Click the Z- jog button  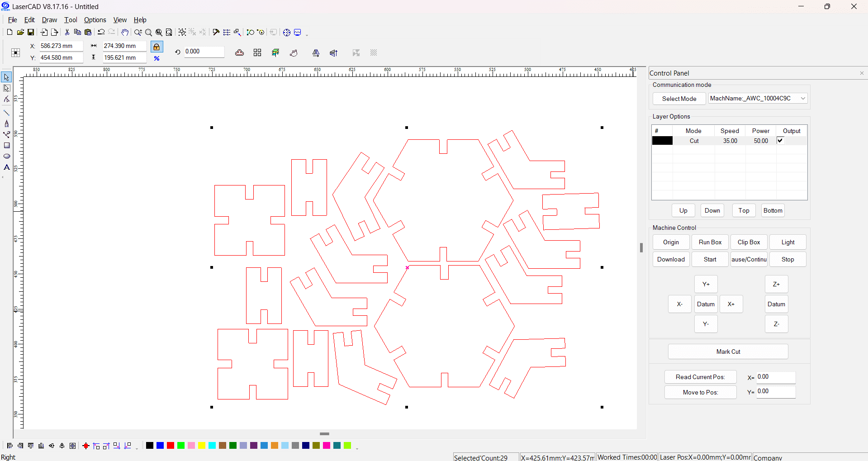pos(776,324)
